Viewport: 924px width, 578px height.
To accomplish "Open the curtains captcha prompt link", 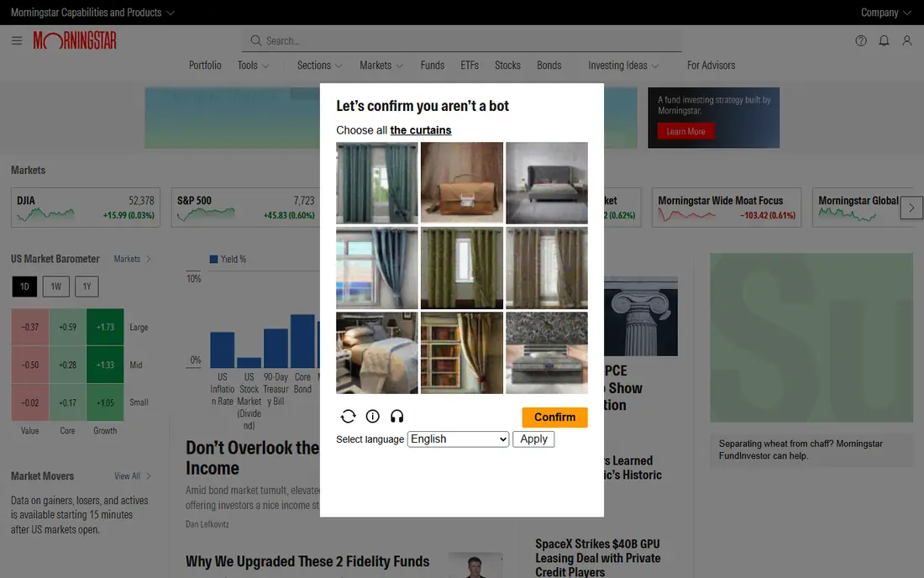I will tap(421, 130).
